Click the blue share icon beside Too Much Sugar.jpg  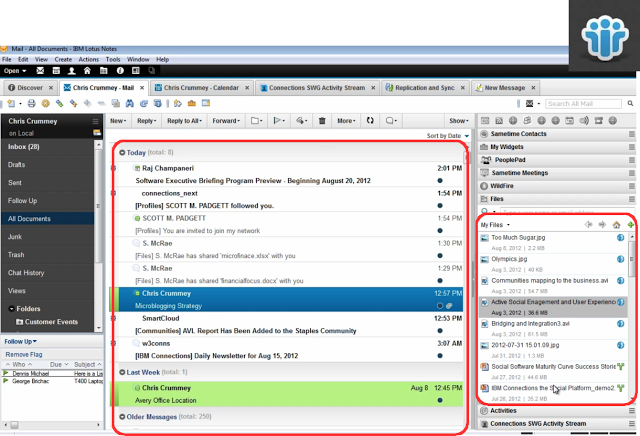click(620, 238)
